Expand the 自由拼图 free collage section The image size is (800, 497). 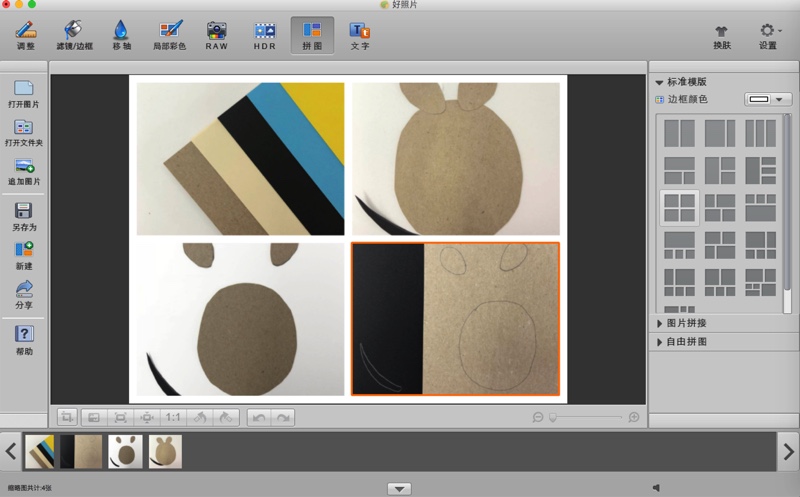659,342
